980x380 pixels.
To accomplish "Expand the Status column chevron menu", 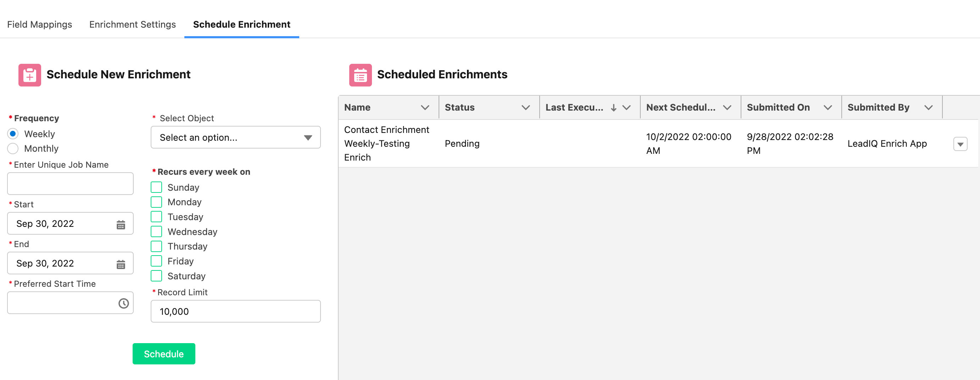I will [525, 108].
